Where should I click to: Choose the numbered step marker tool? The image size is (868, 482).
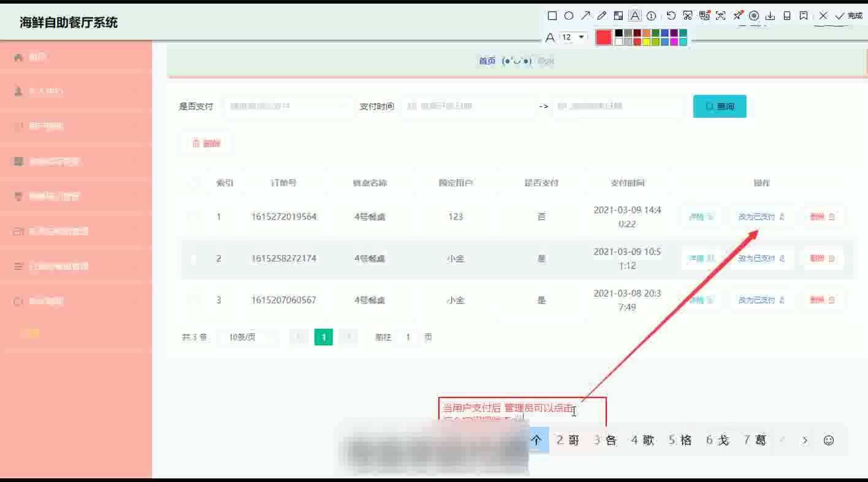click(652, 16)
